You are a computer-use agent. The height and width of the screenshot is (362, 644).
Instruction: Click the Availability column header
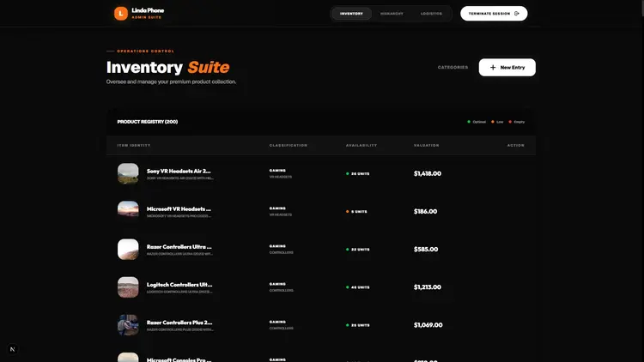pyautogui.click(x=361, y=145)
